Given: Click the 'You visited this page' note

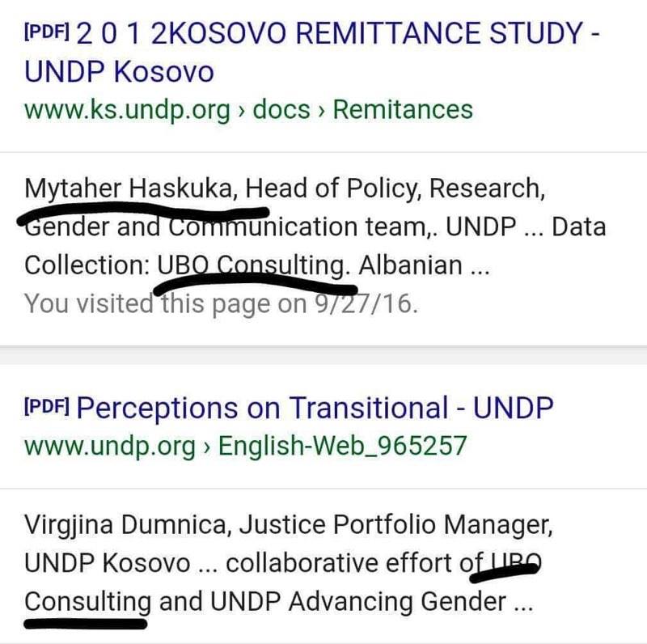Looking at the screenshot, I should [220, 303].
